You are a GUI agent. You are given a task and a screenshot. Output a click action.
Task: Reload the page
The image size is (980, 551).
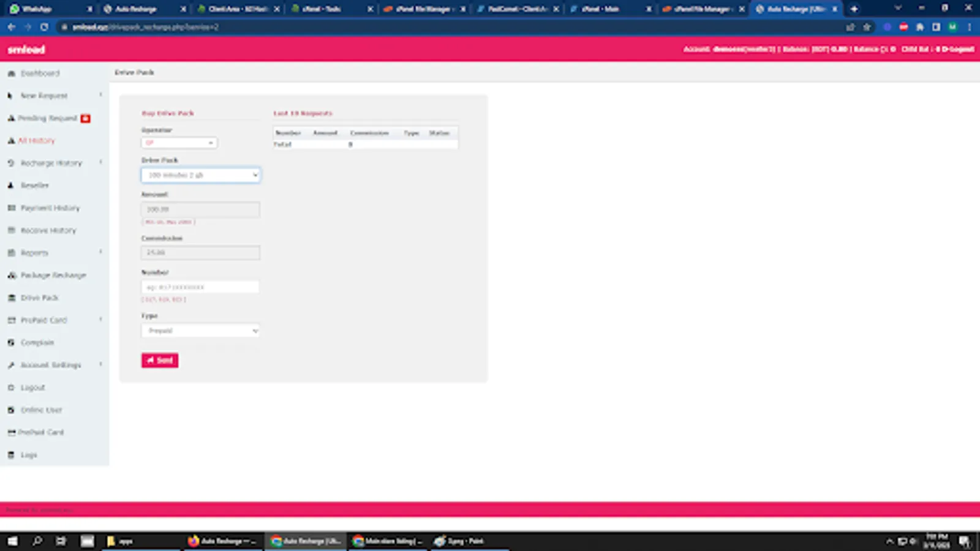(x=44, y=27)
